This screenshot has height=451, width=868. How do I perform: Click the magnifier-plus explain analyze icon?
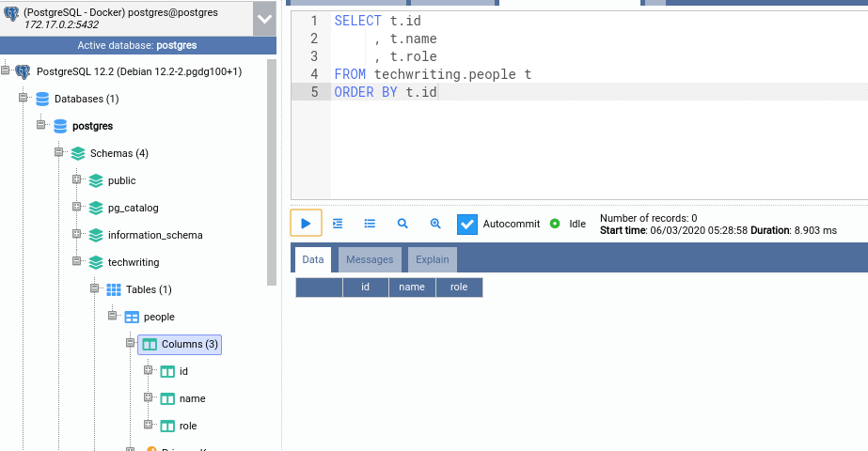pos(435,224)
